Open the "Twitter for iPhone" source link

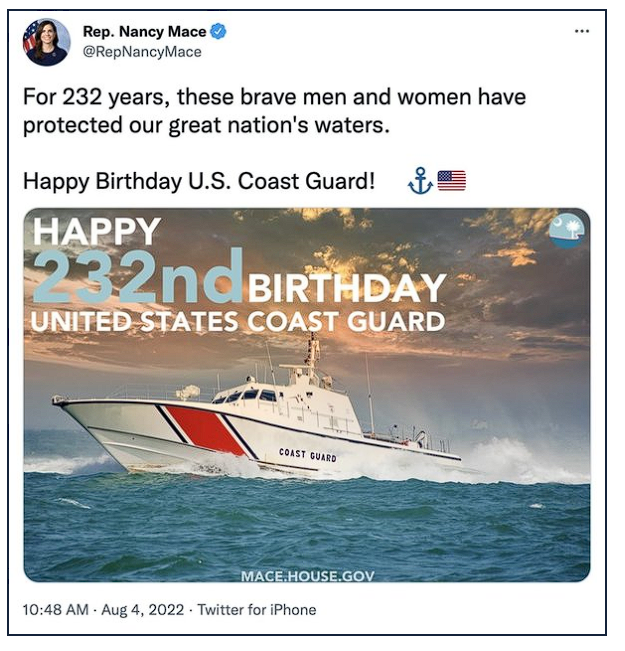point(257,610)
